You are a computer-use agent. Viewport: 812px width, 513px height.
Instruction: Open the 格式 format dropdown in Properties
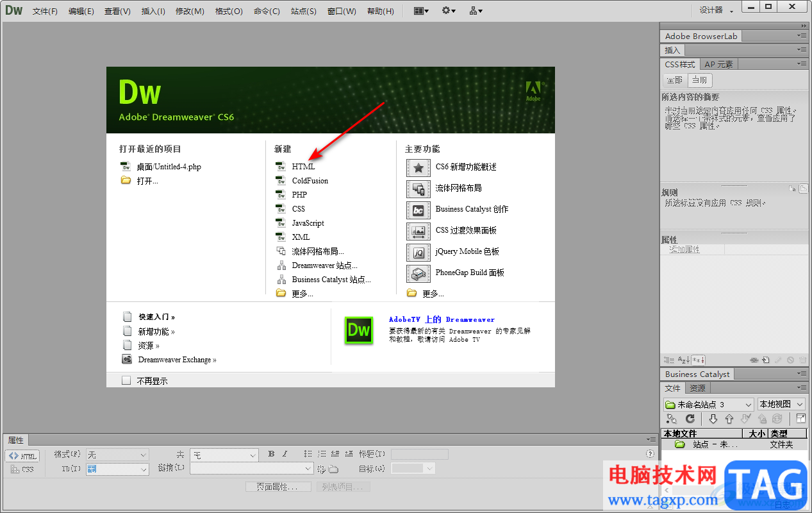pos(117,455)
